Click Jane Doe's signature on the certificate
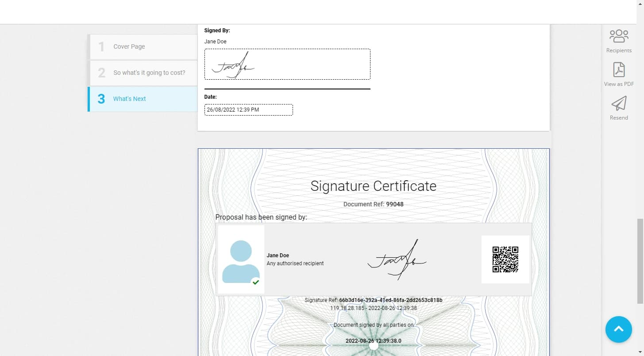Viewport: 644px width, 356px height. (397, 259)
